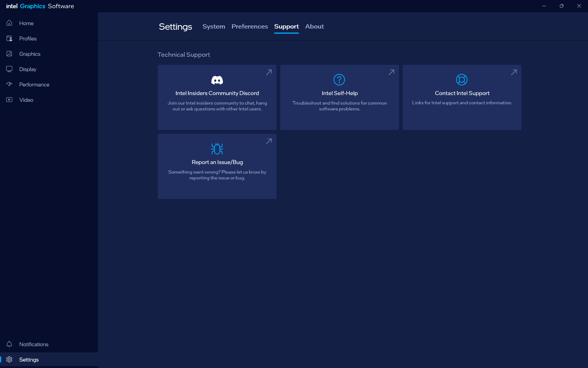Click the Technical Support section heading

184,55
